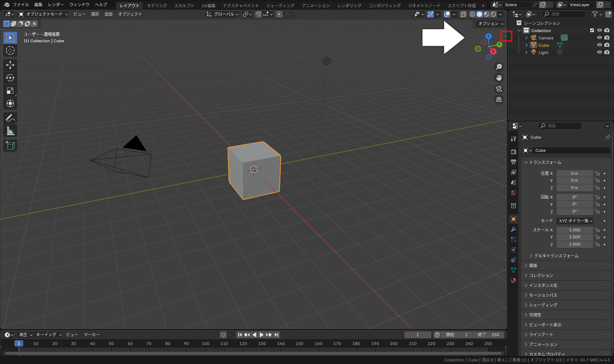Toggle viewport gizmo display
The image size is (614, 364).
click(431, 14)
